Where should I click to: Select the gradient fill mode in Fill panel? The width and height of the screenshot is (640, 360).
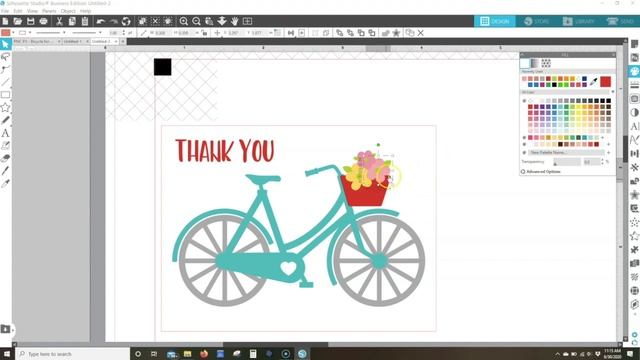tap(535, 63)
